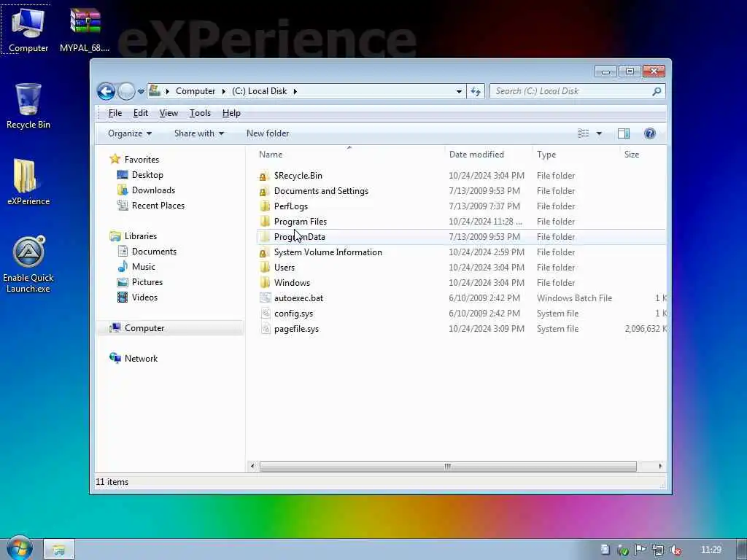Select the autoexec.bat file icon
Screen dimensions: 747x560
pos(265,298)
